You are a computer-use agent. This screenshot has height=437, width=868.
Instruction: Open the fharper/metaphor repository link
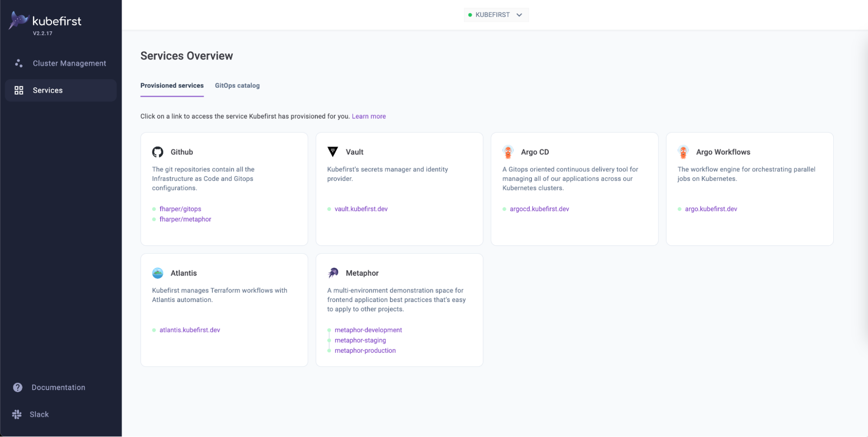coord(185,219)
